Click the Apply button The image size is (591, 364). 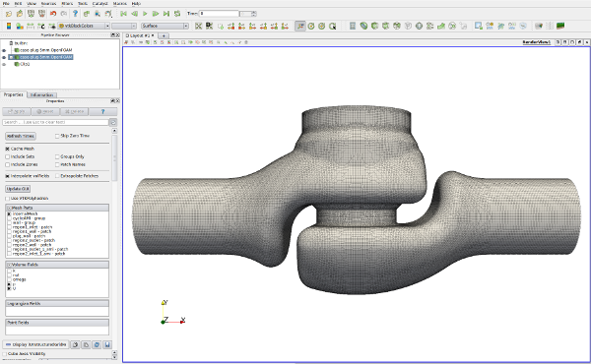17,112
